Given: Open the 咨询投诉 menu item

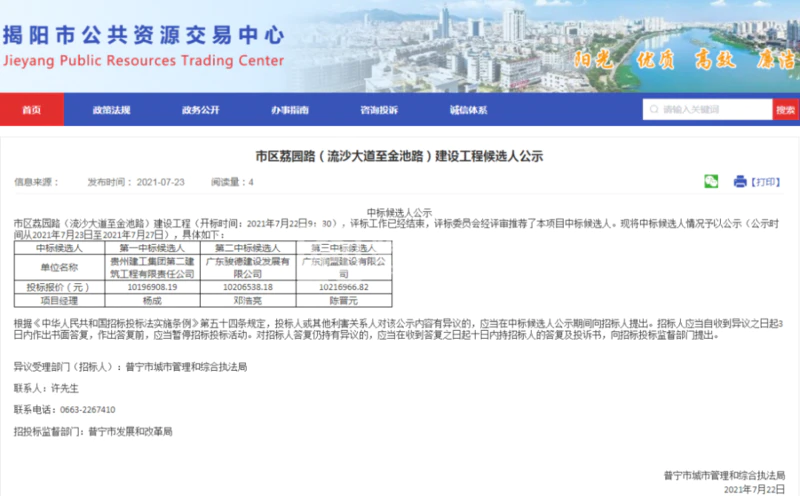Looking at the screenshot, I should 379,109.
